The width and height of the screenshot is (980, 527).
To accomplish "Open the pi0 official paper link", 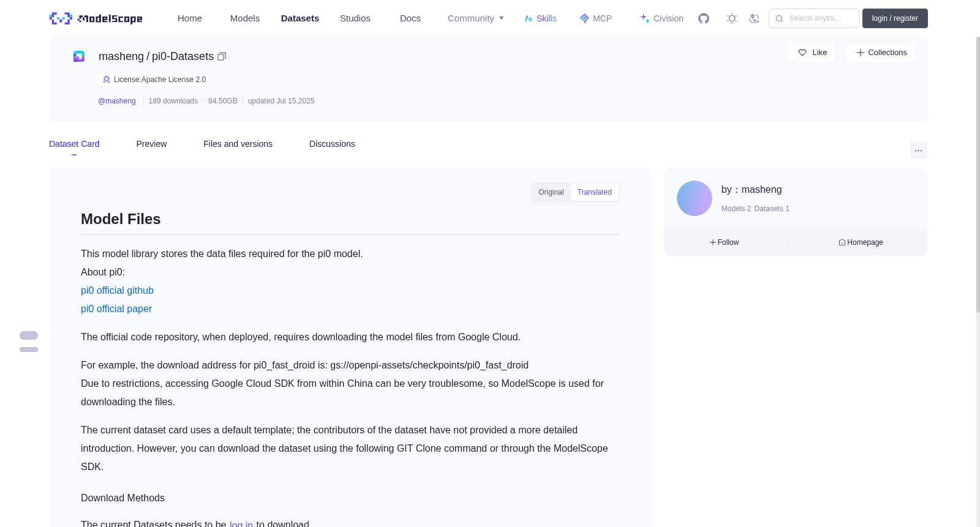I will coord(116,309).
